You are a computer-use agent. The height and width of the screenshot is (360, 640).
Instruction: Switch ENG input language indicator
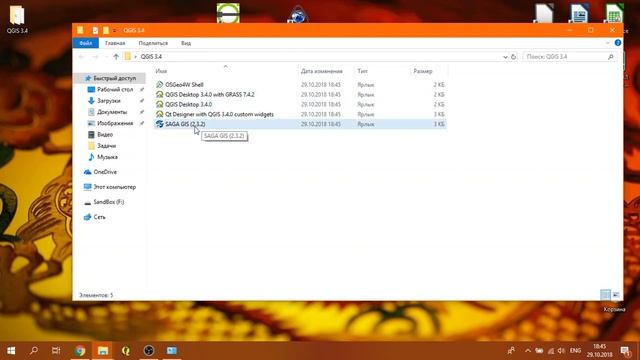pos(576,351)
